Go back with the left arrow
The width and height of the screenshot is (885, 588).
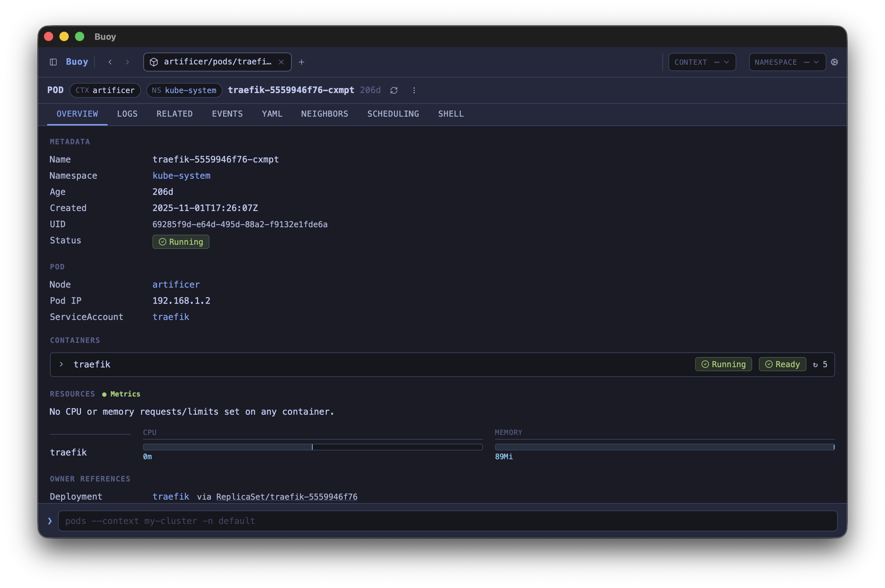pos(110,62)
